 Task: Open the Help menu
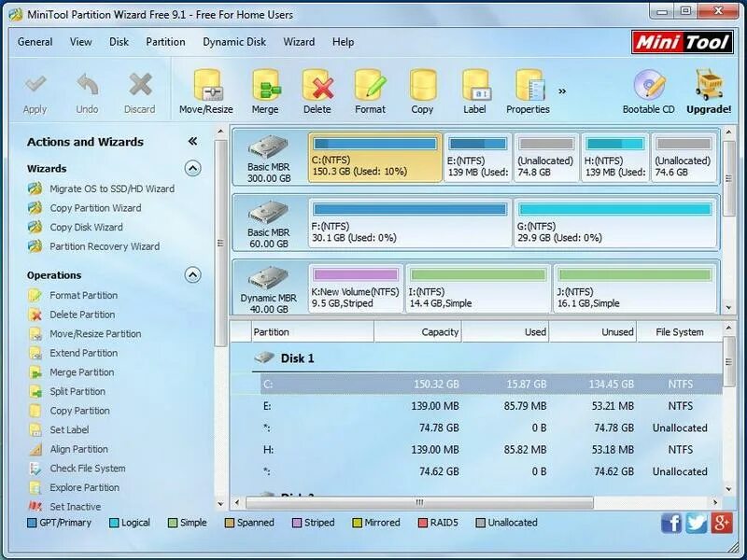tap(343, 42)
